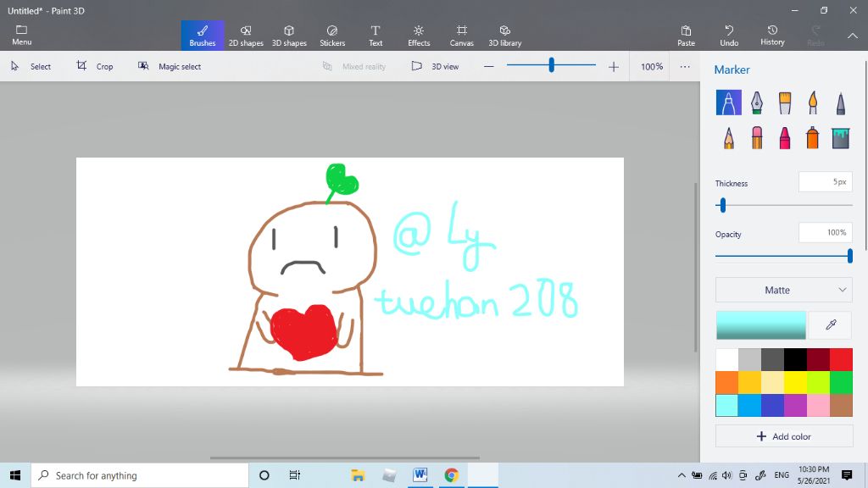
Task: Open the History panel
Action: (772, 36)
